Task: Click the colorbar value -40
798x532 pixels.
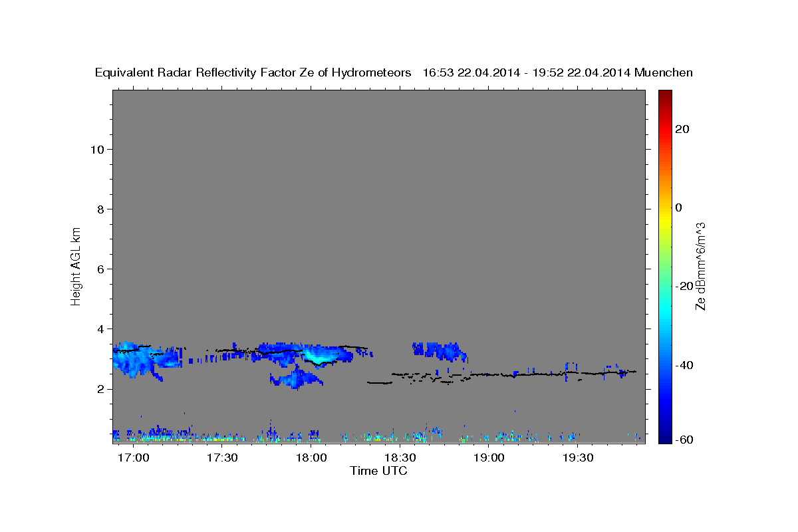Action: [683, 364]
